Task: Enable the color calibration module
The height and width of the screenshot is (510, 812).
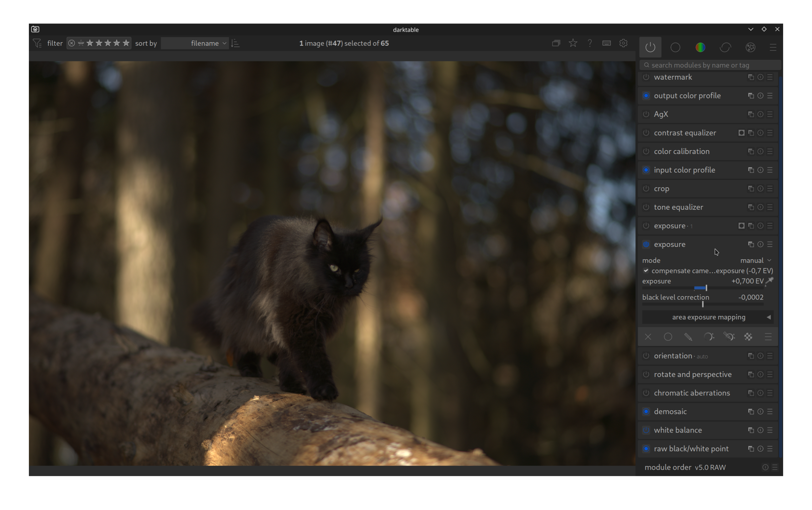Action: tap(646, 151)
